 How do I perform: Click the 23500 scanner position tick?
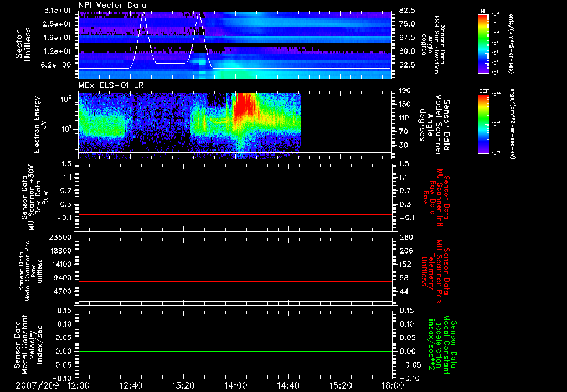point(61,238)
